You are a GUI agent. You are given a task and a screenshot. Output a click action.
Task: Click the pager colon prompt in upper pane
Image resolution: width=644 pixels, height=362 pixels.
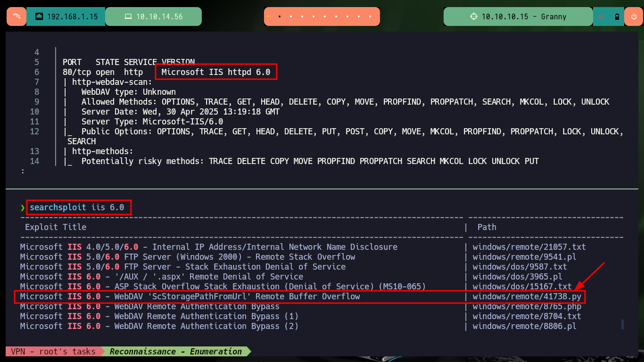click(x=23, y=171)
